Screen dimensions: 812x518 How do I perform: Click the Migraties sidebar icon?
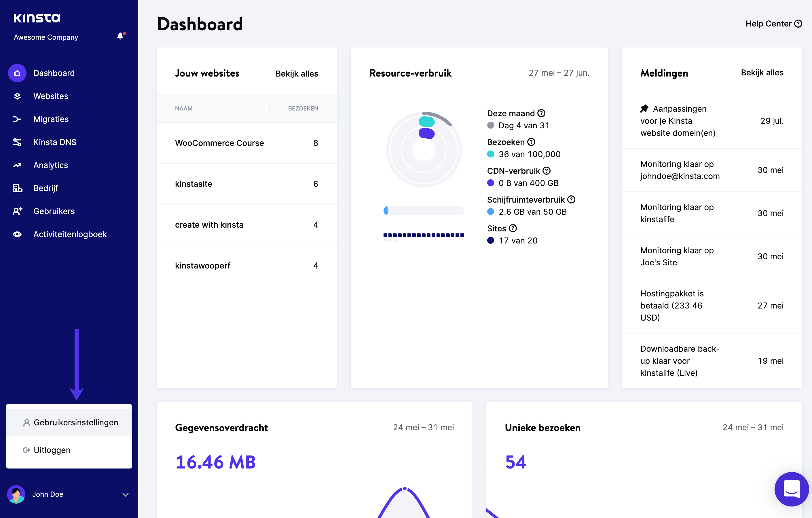(17, 119)
